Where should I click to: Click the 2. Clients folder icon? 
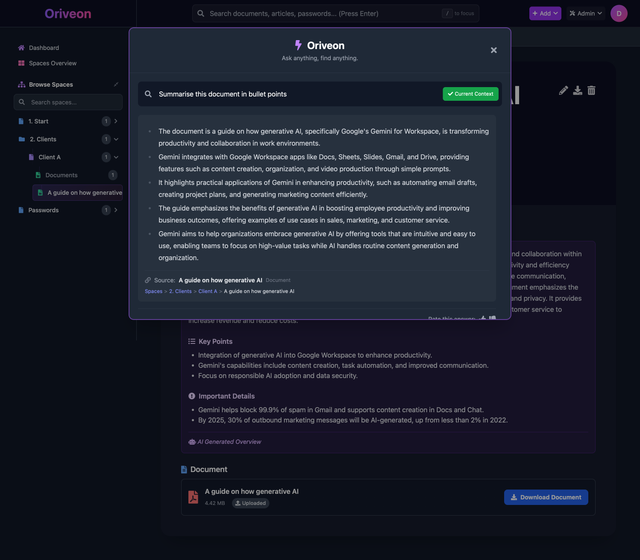point(22,139)
